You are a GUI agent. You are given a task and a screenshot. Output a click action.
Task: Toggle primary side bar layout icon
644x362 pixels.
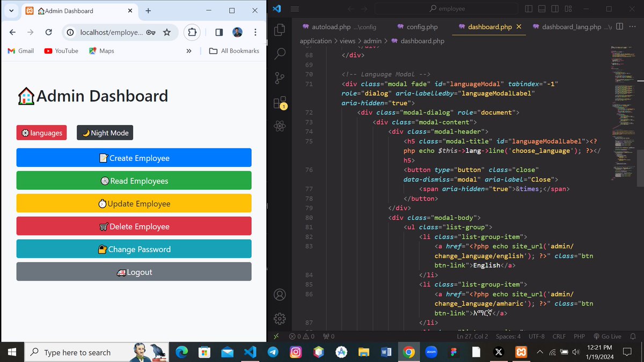(x=529, y=9)
